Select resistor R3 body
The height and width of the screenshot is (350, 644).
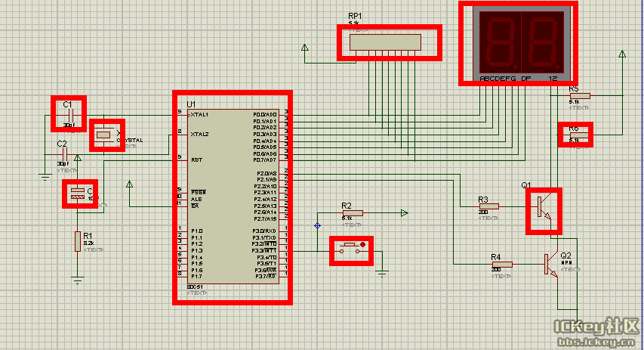coord(488,206)
